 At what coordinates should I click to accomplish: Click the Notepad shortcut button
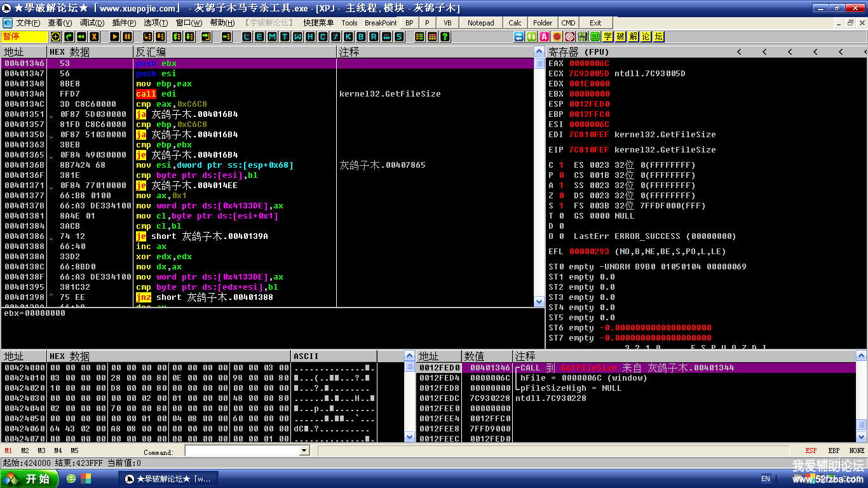480,23
